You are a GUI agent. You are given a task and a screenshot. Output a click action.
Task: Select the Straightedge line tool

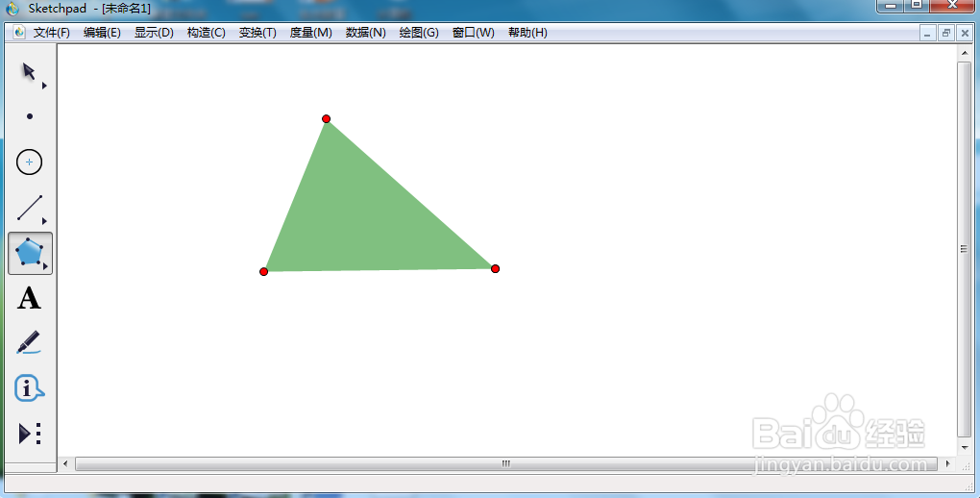click(30, 208)
